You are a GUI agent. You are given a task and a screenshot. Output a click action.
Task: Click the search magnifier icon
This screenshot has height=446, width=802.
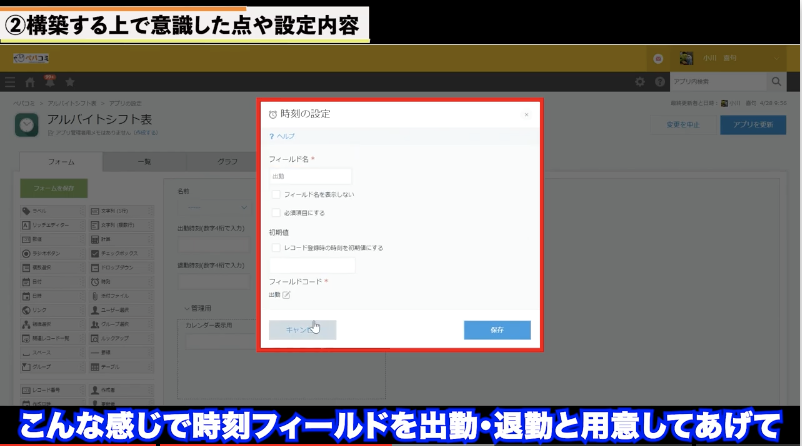pos(776,81)
